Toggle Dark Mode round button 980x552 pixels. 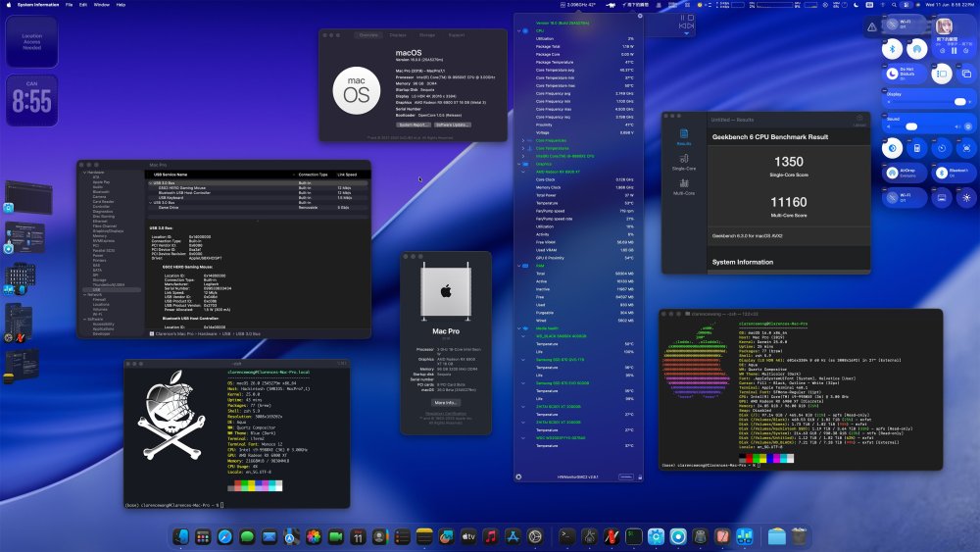click(893, 148)
